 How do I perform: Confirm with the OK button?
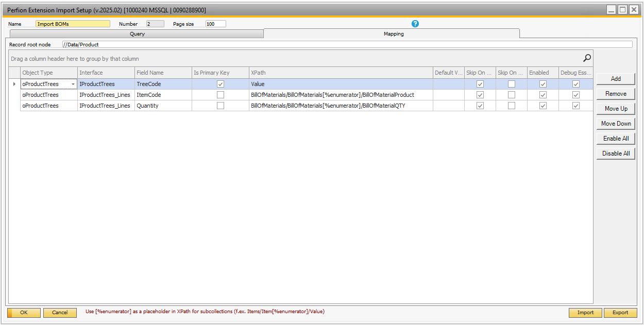24,313
